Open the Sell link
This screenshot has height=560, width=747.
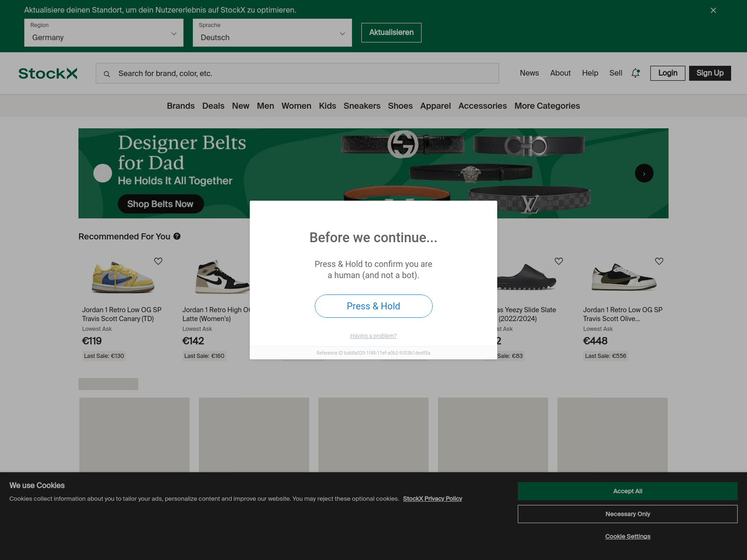tap(616, 73)
